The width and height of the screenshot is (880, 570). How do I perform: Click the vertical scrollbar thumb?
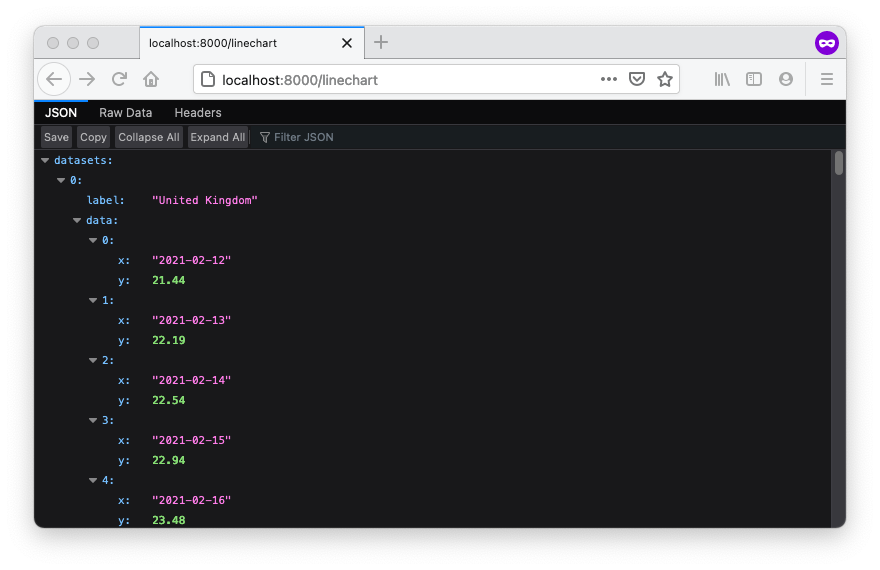(839, 164)
